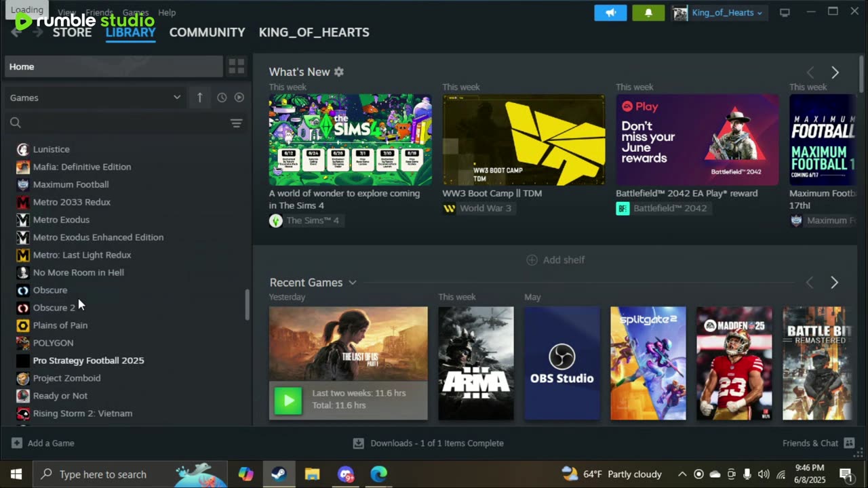Screen dimensions: 868x488
Task: Switch library to grid collections view
Action: pos(236,66)
